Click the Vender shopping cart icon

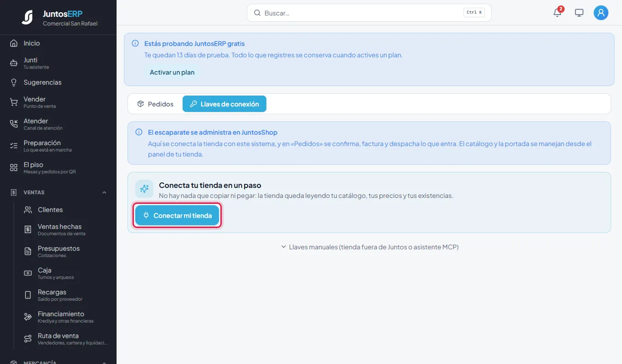coord(14,102)
